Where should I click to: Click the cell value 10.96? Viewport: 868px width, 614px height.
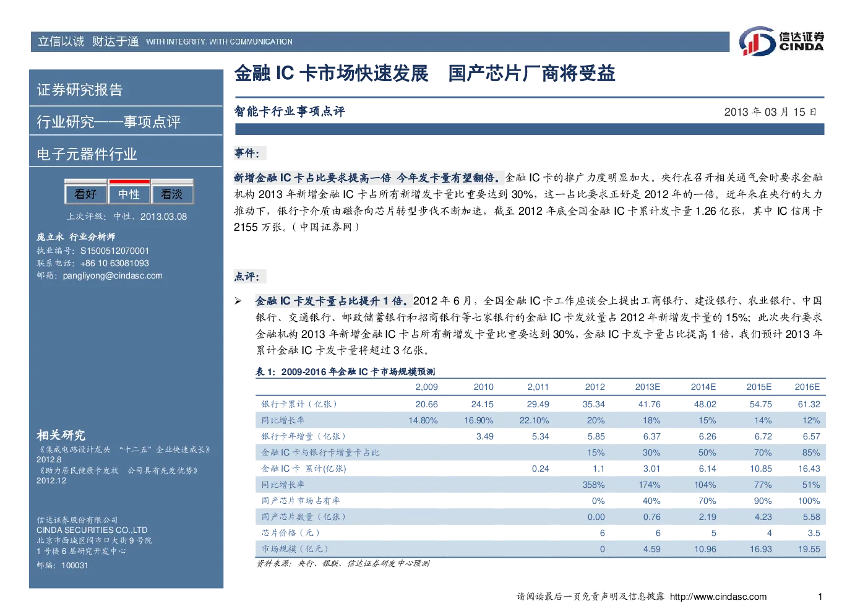[x=705, y=549]
